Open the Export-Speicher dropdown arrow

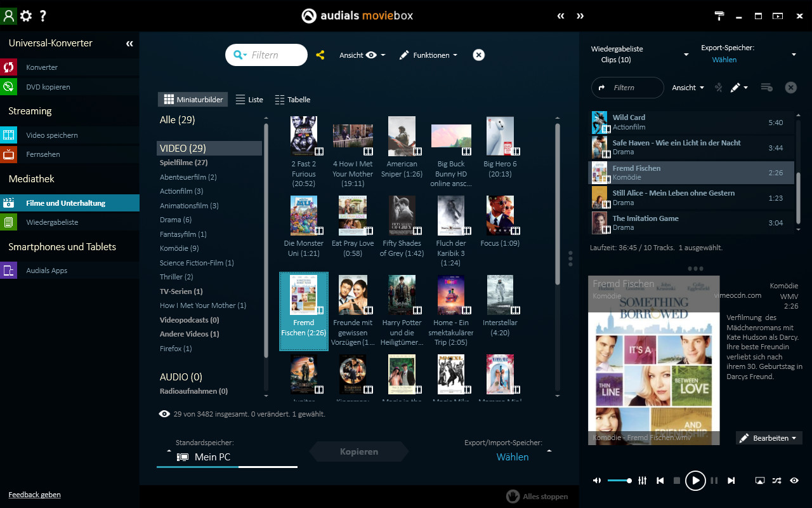pos(794,55)
